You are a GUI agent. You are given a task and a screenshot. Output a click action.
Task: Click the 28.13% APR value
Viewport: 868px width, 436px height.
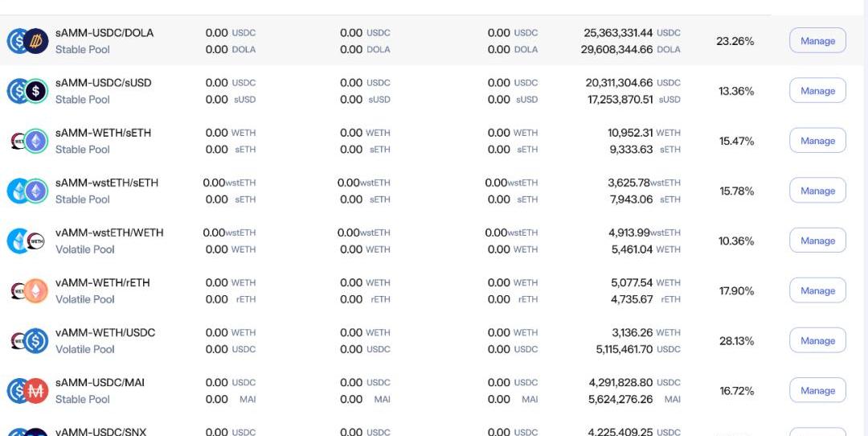(x=736, y=341)
